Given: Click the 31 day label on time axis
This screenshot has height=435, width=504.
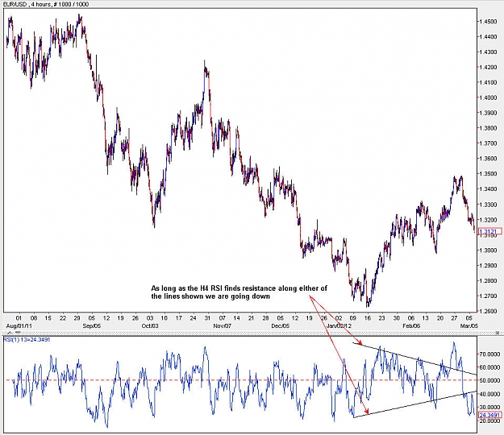Looking at the screenshot, I should (207, 318).
